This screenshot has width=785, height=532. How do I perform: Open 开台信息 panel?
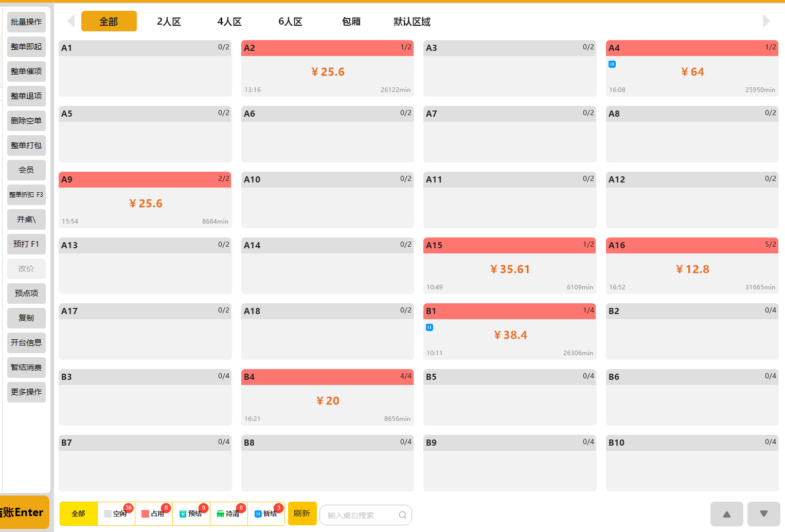(x=26, y=343)
